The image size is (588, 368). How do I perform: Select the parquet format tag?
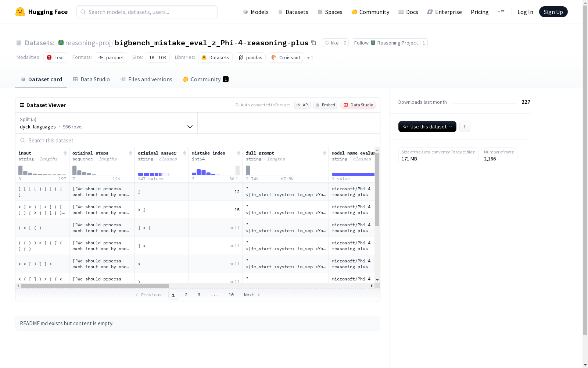click(x=111, y=57)
